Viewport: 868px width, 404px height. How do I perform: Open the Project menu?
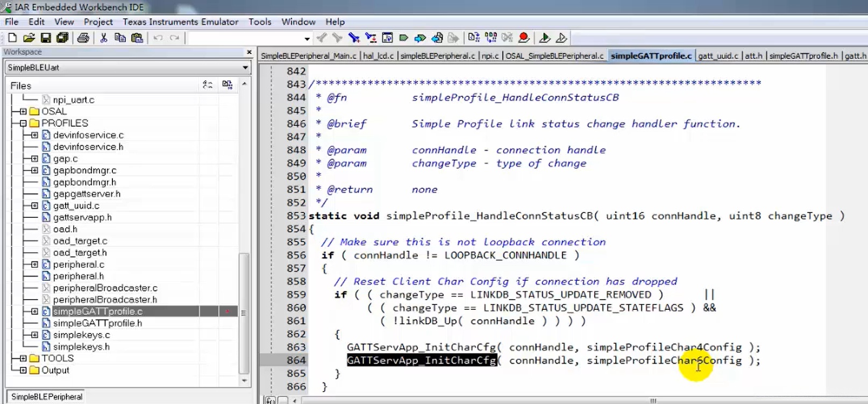98,22
